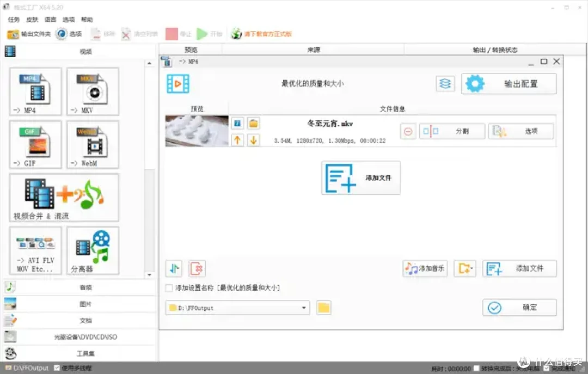The image size is (588, 374).
Task: Move 冬至元宵.mkv down with the down arrow
Action: [x=254, y=140]
